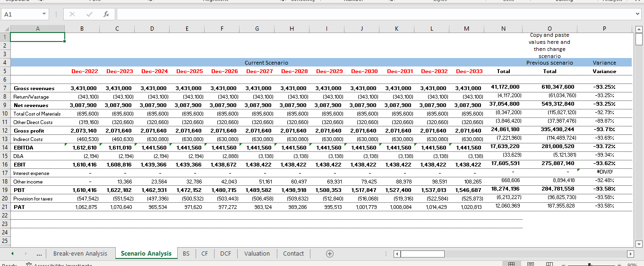Image resolution: width=644 pixels, height=266 pixels.
Task: Select the Other Direct Costs label
Action: [x=33, y=122]
